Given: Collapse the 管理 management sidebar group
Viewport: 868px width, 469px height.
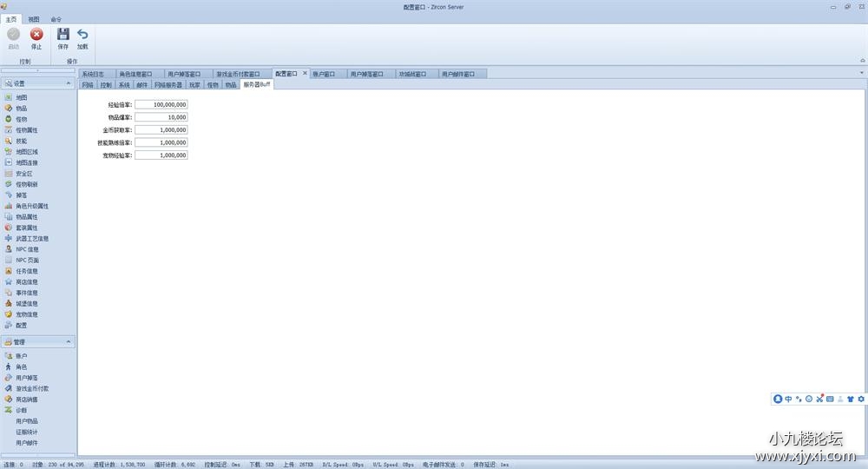Looking at the screenshot, I should (69, 342).
